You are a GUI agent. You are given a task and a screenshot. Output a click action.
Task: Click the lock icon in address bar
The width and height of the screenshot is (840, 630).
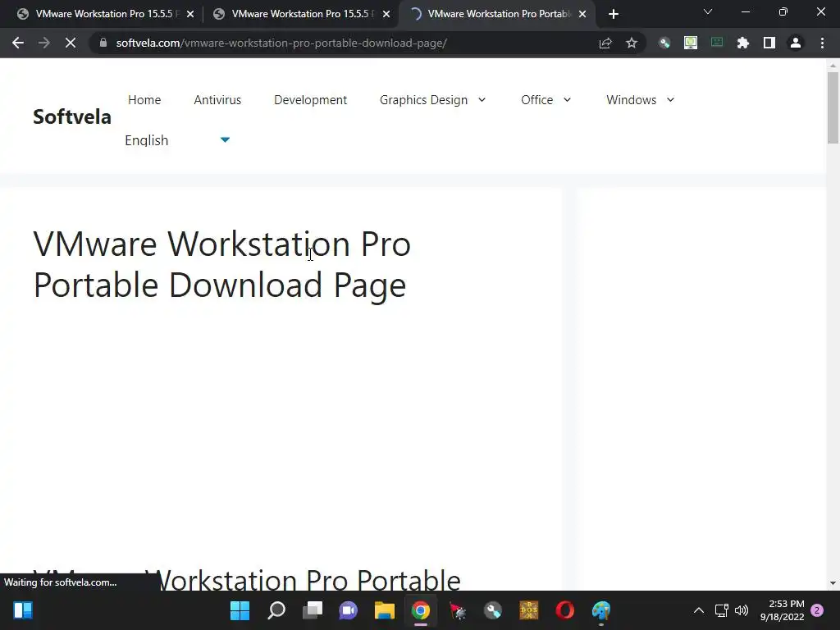103,43
